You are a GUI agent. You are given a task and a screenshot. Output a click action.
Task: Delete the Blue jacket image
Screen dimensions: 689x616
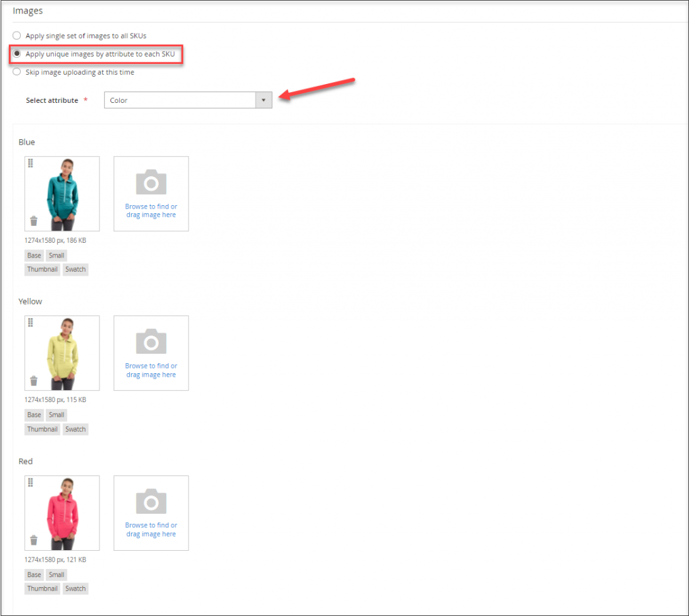(33, 220)
